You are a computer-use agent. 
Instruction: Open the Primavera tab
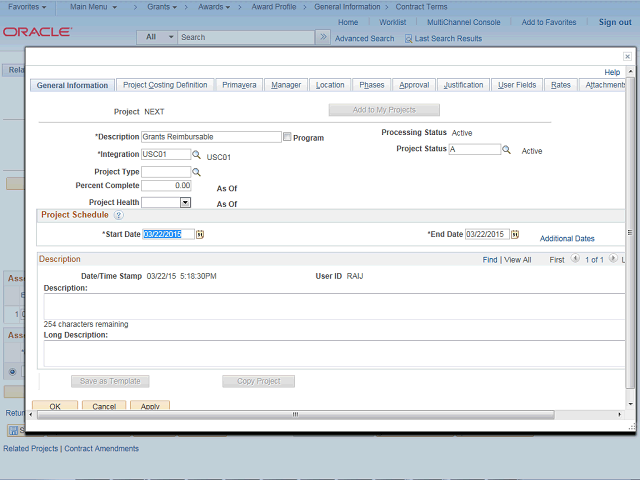click(239, 85)
